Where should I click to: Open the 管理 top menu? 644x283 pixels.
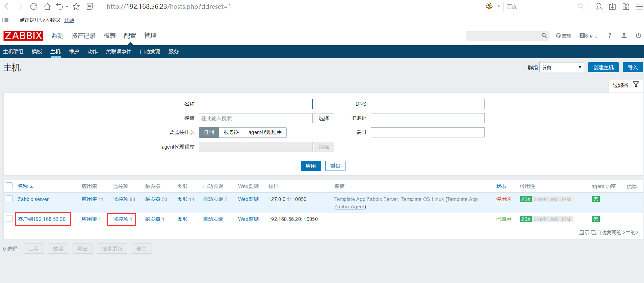click(x=150, y=36)
